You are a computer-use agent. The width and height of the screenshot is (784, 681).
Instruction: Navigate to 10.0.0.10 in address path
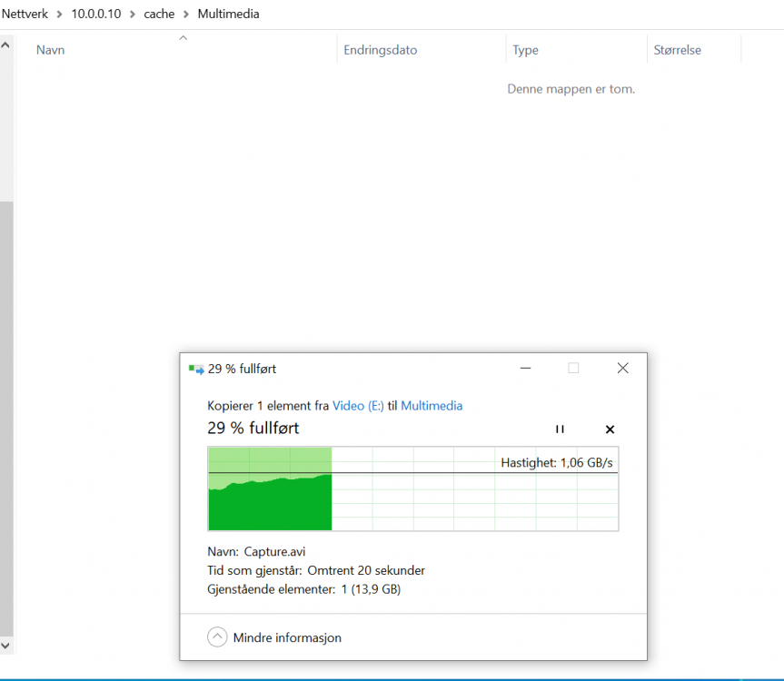coord(96,14)
